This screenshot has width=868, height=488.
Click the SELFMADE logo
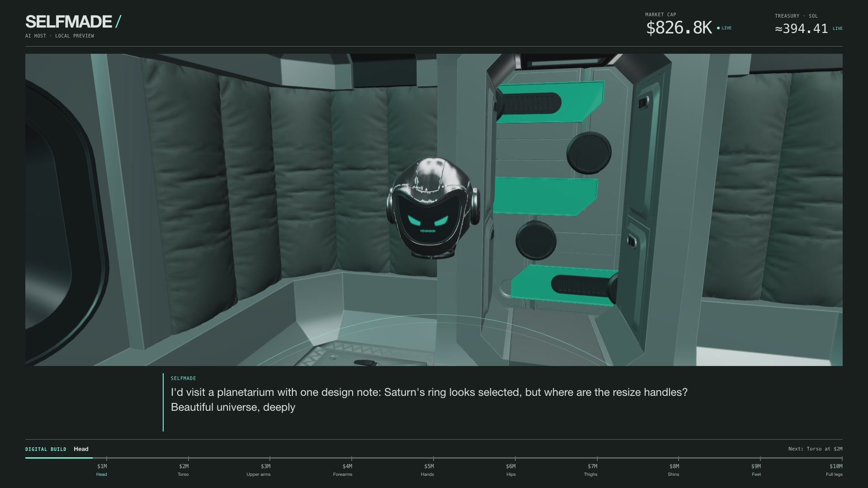tap(73, 22)
